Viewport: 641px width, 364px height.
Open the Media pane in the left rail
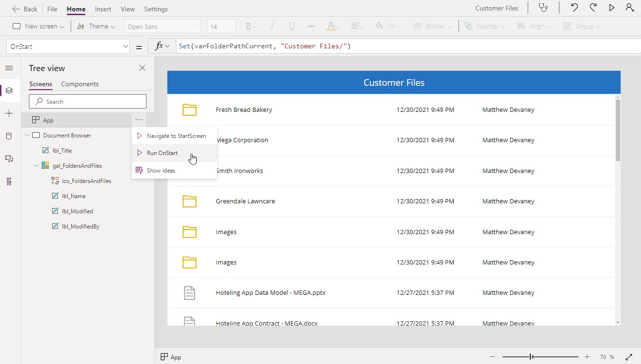pos(9,159)
